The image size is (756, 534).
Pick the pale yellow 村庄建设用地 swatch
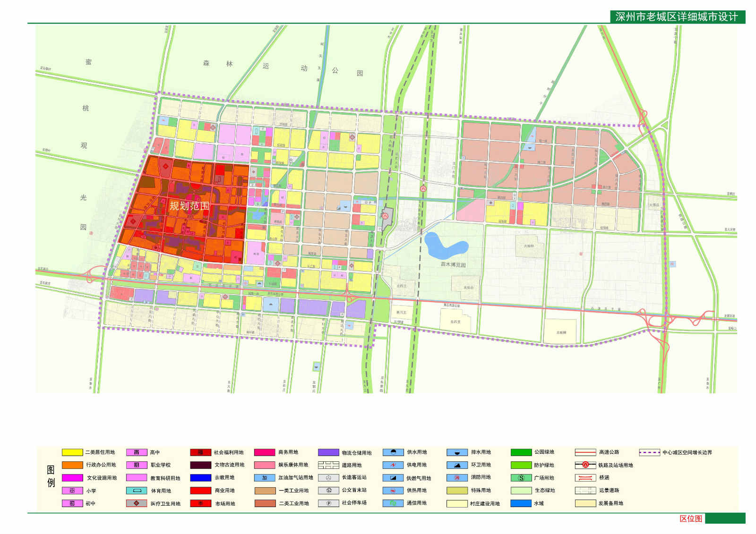click(457, 503)
